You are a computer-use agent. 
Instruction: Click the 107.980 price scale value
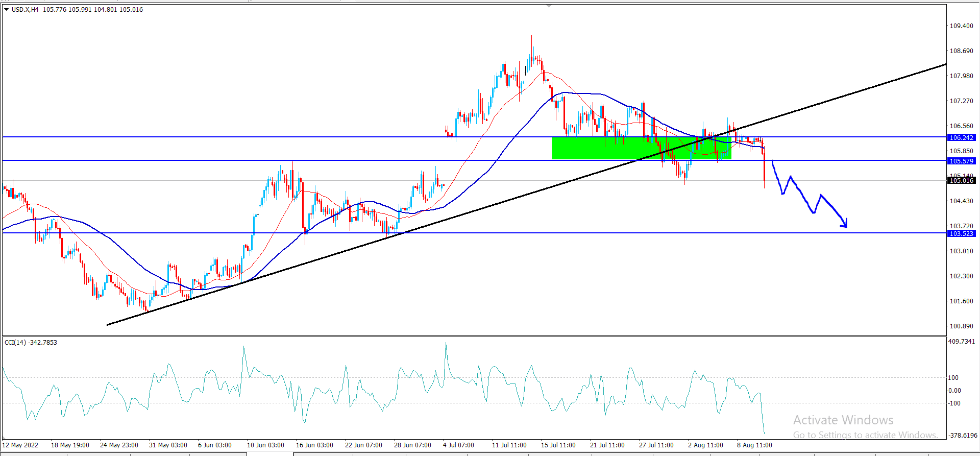[x=961, y=76]
